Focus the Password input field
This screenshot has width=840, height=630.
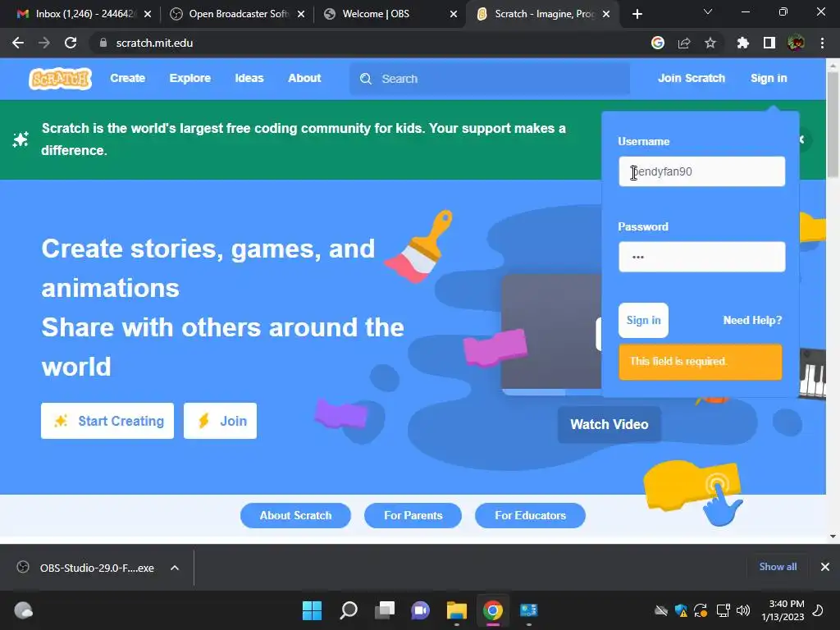(702, 257)
